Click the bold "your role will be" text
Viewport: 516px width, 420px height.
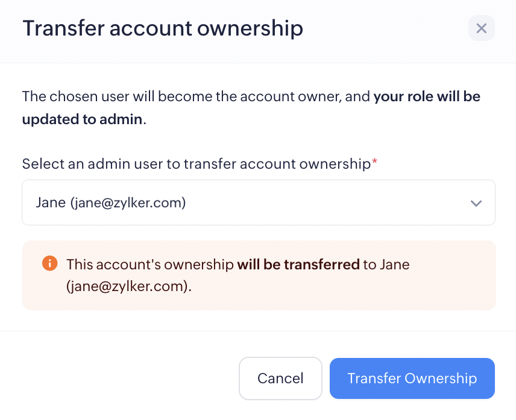[427, 96]
